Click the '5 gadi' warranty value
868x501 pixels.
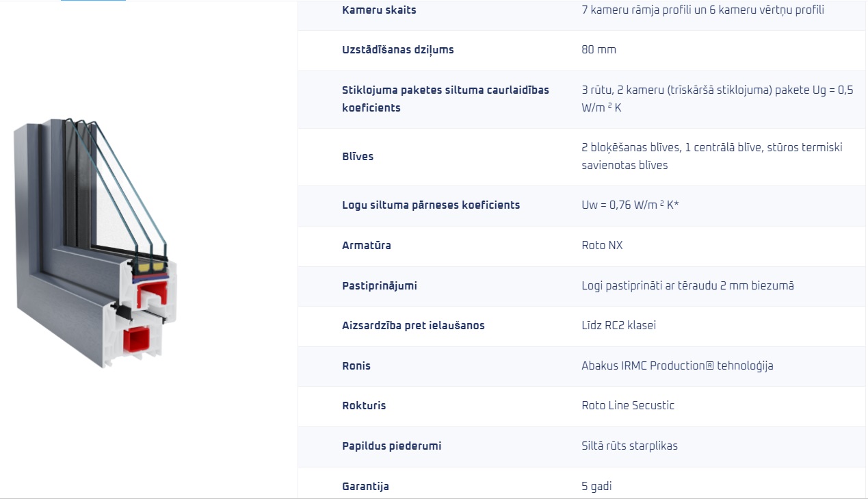pyautogui.click(x=596, y=487)
